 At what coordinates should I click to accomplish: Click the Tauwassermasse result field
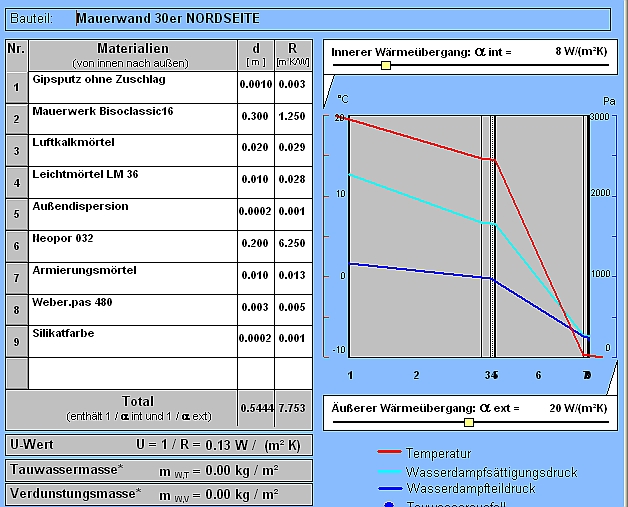click(x=159, y=471)
